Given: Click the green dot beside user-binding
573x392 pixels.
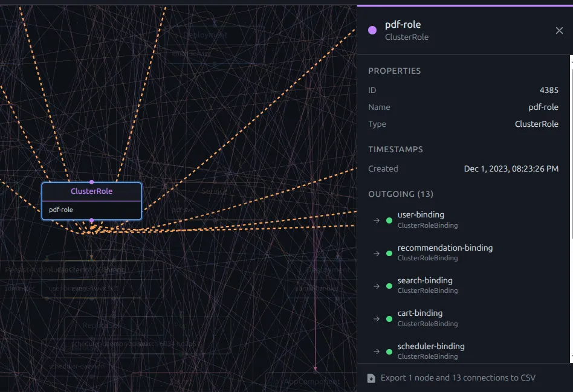Looking at the screenshot, I should coord(389,220).
